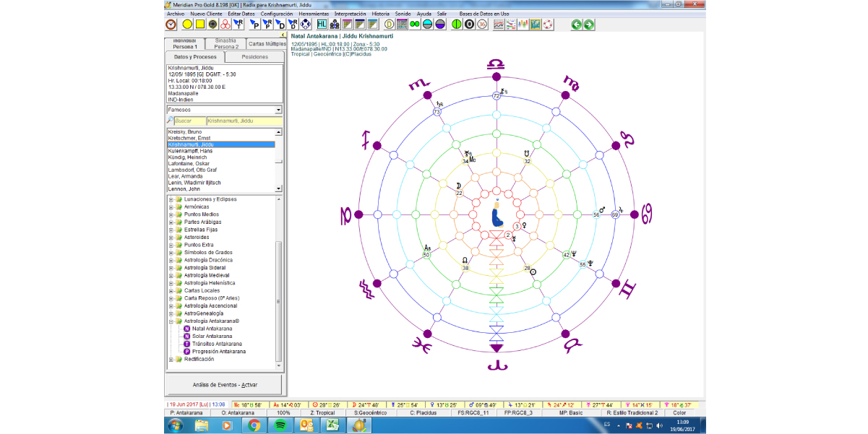Click the green split circle icon
Screen dimensions: 868x434
tap(457, 25)
